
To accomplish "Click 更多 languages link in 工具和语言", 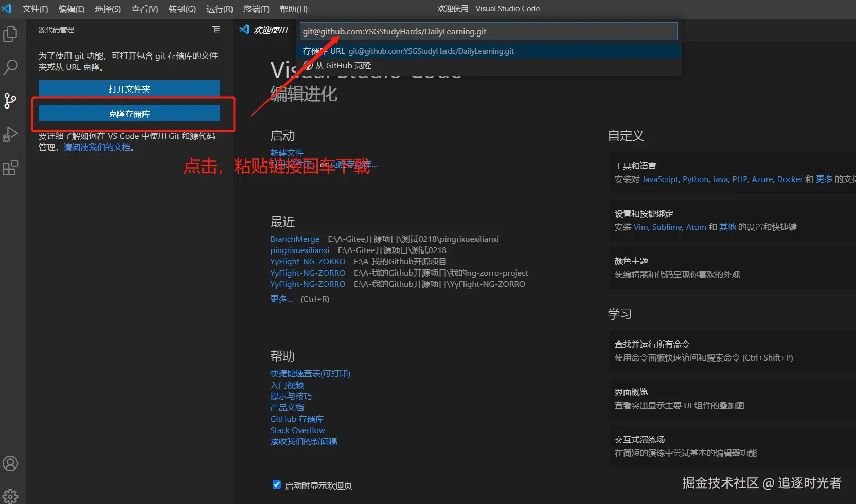I will [x=824, y=179].
